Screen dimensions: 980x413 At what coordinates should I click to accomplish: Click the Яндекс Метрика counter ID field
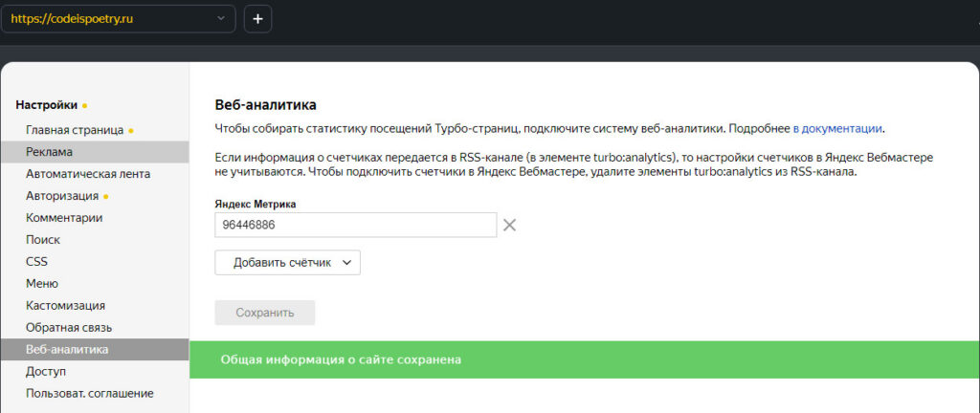point(355,225)
